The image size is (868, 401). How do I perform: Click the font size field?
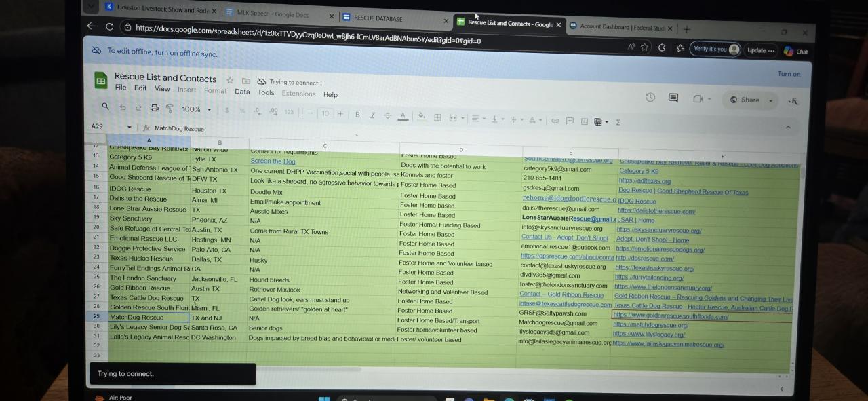click(325, 114)
